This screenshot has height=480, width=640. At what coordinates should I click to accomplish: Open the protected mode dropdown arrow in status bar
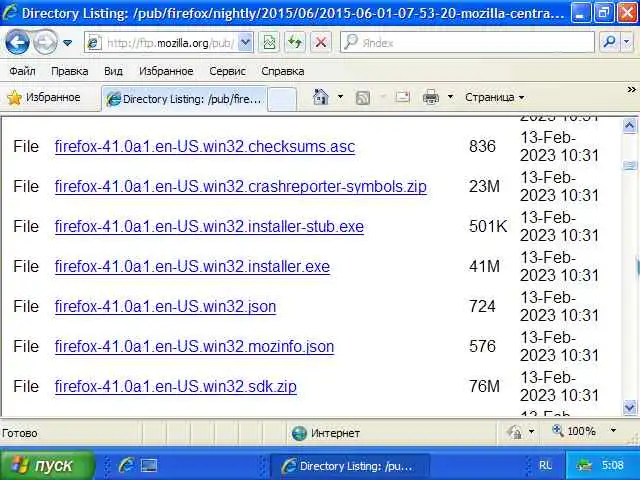pos(531,431)
